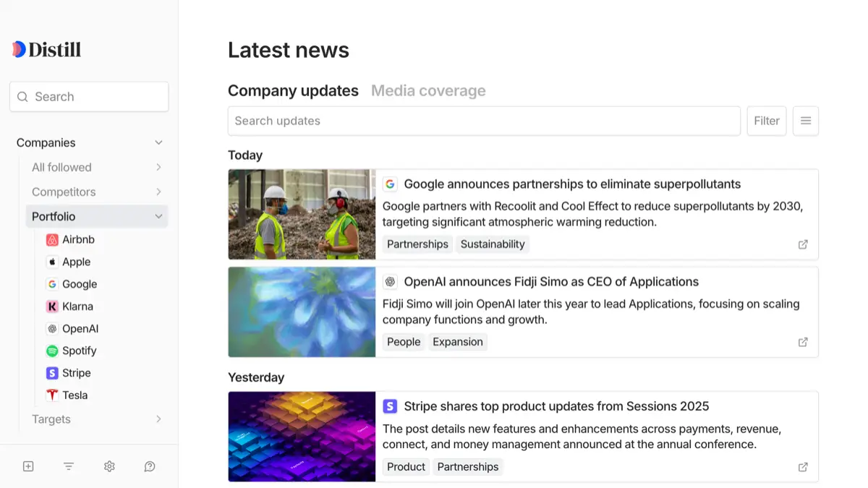
Task: Open the help chat bubble icon
Action: pyautogui.click(x=150, y=466)
